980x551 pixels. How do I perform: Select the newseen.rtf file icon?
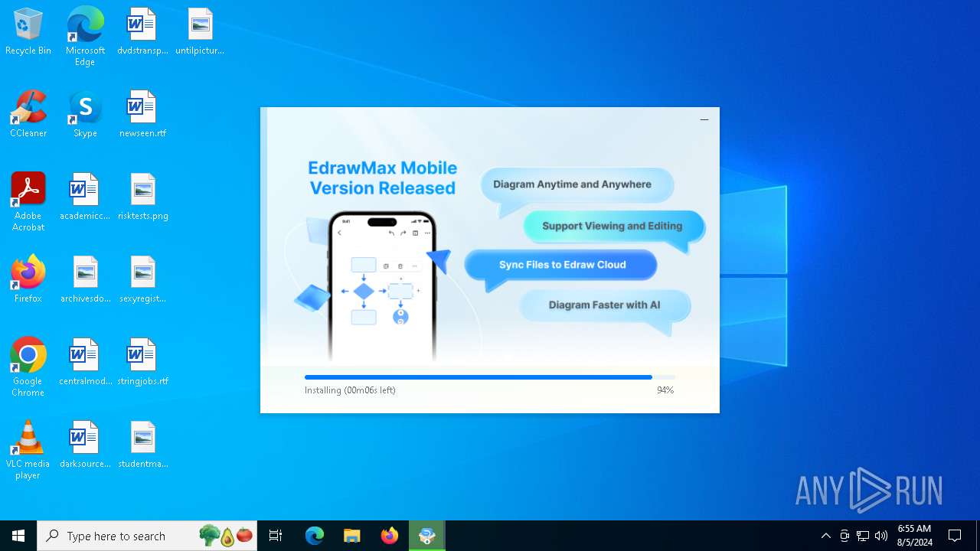(x=142, y=115)
